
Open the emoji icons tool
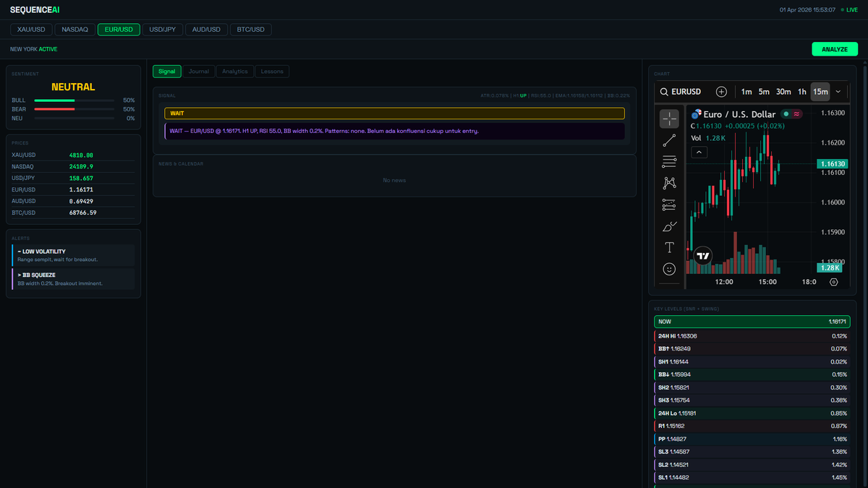[x=669, y=269]
